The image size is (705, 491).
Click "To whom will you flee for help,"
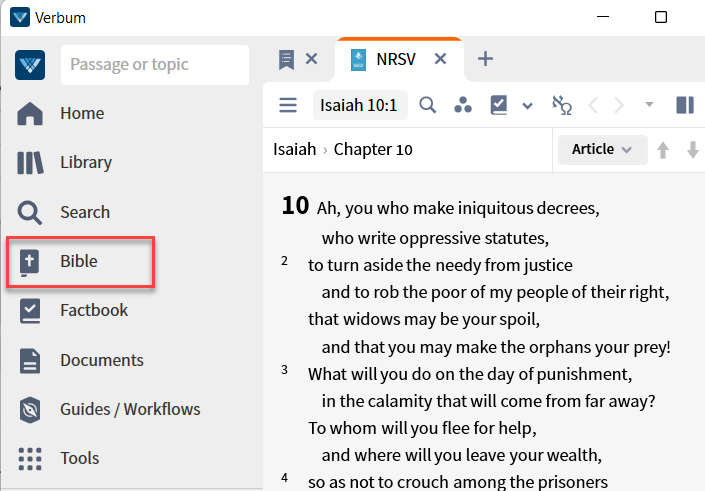tap(422, 428)
